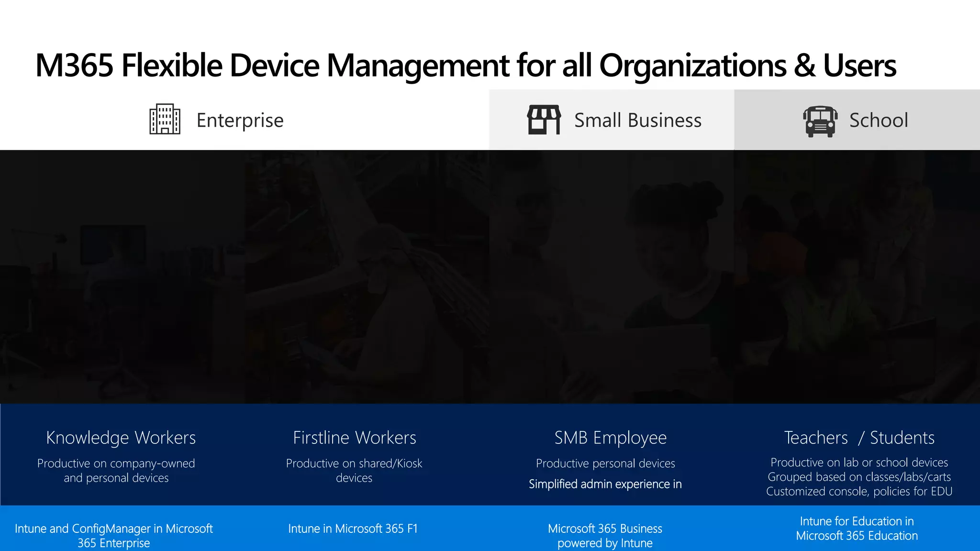Click the School bus icon
The height and width of the screenshot is (551, 980).
pos(820,121)
